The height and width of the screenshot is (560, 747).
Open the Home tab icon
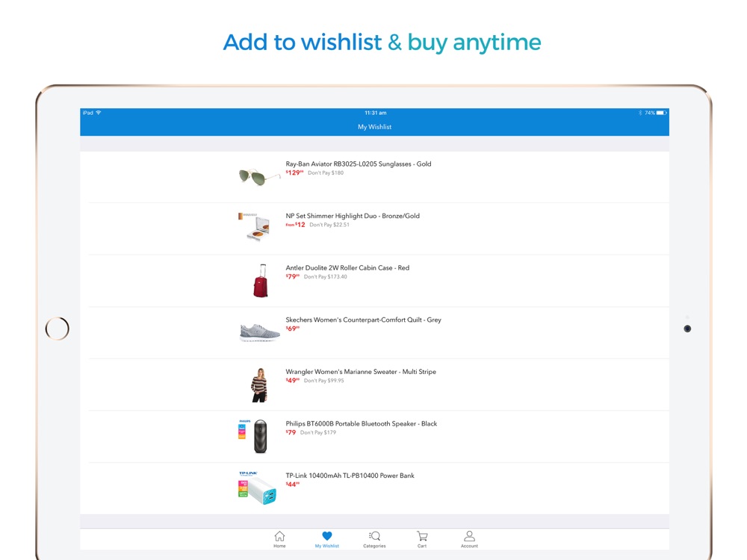(279, 536)
